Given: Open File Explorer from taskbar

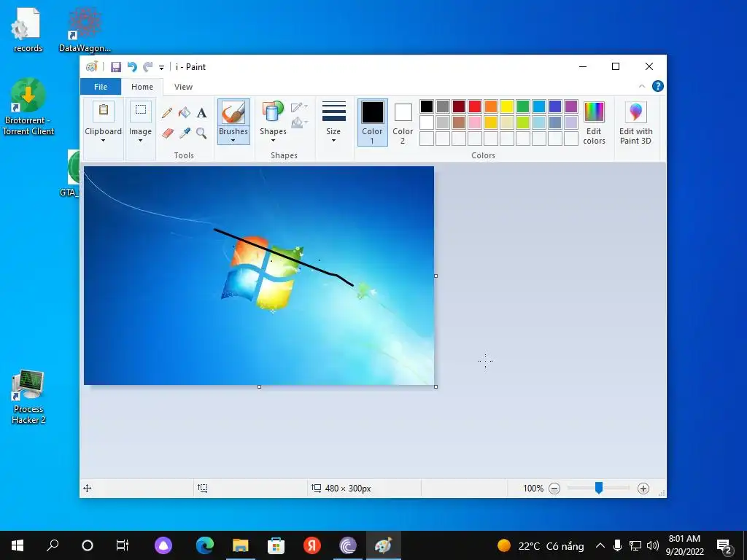Looking at the screenshot, I should pos(241,545).
